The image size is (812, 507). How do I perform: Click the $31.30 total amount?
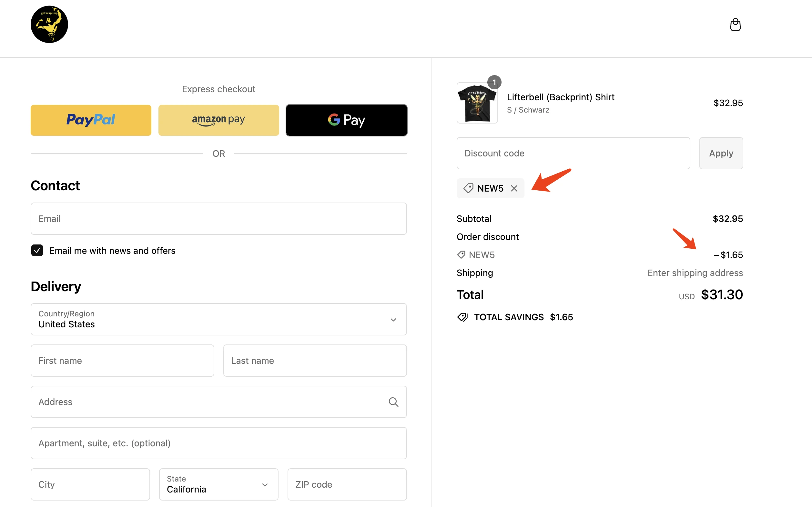pyautogui.click(x=722, y=295)
